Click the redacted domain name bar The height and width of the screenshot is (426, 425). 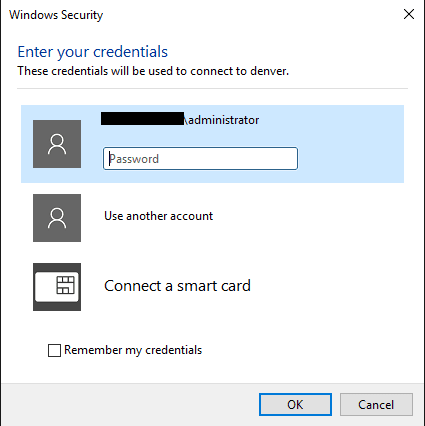[x=142, y=119]
